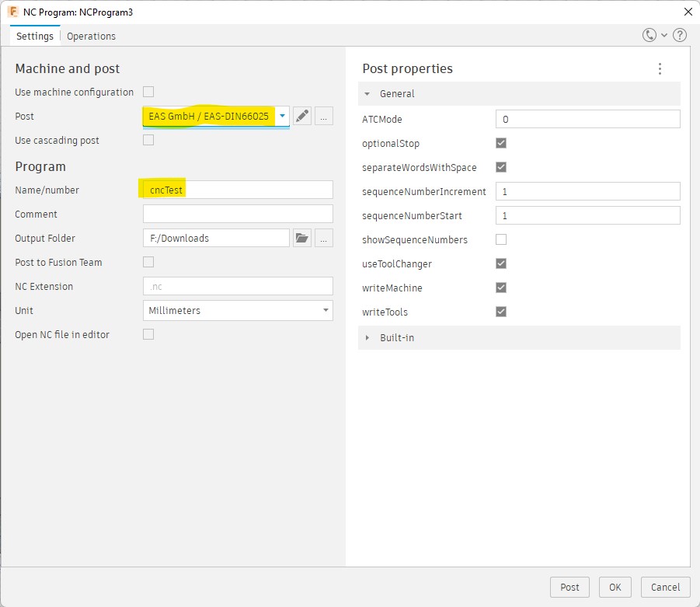Click the ellipsis button beside Output Folder
The height and width of the screenshot is (607, 700).
[x=324, y=239]
